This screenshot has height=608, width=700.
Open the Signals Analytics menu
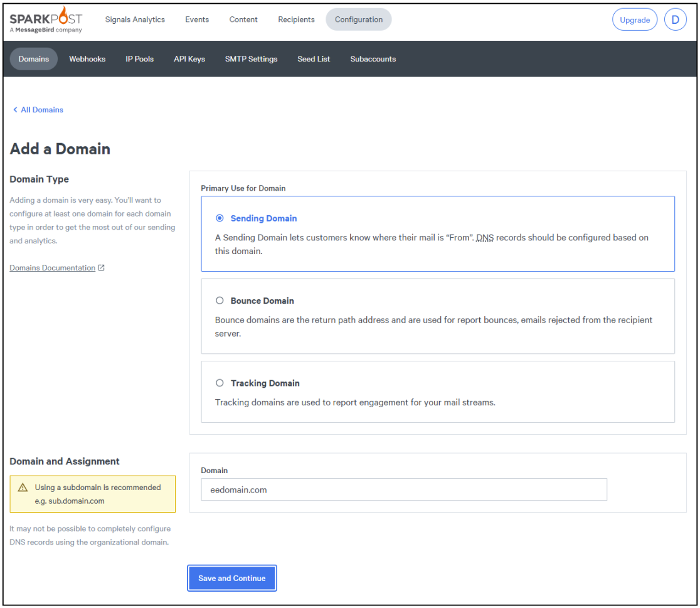point(135,19)
